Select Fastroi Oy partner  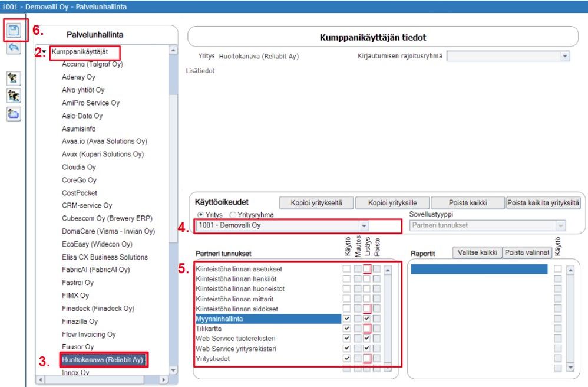(x=78, y=283)
